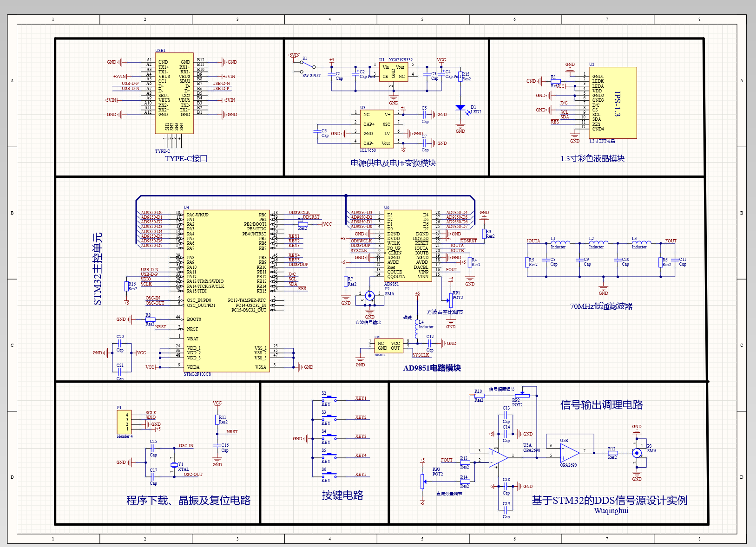Image resolution: width=756 pixels, height=547 pixels.
Task: Click the P2 SMA square-wave connector
Action: (370, 296)
